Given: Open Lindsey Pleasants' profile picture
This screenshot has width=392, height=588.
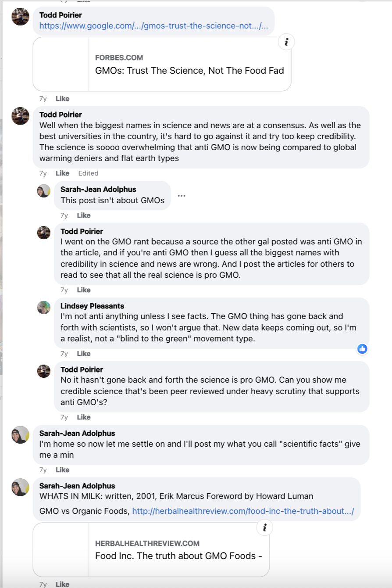Looking at the screenshot, I should pos(43,308).
